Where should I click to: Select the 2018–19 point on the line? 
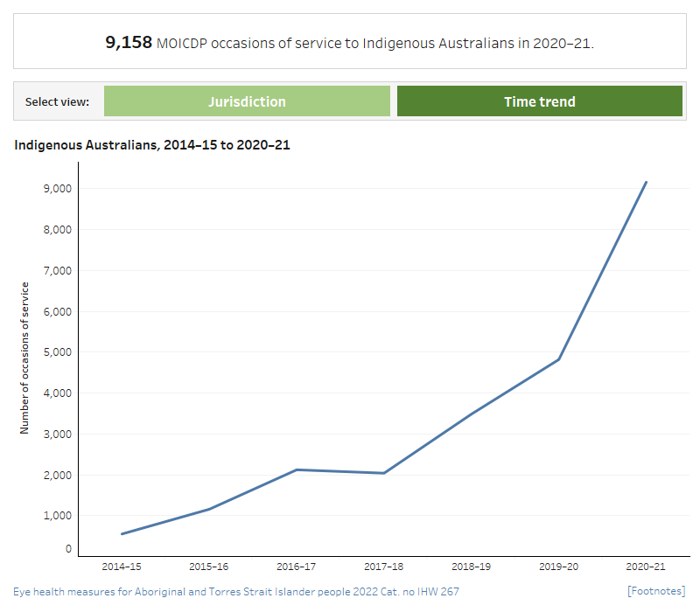[471, 414]
